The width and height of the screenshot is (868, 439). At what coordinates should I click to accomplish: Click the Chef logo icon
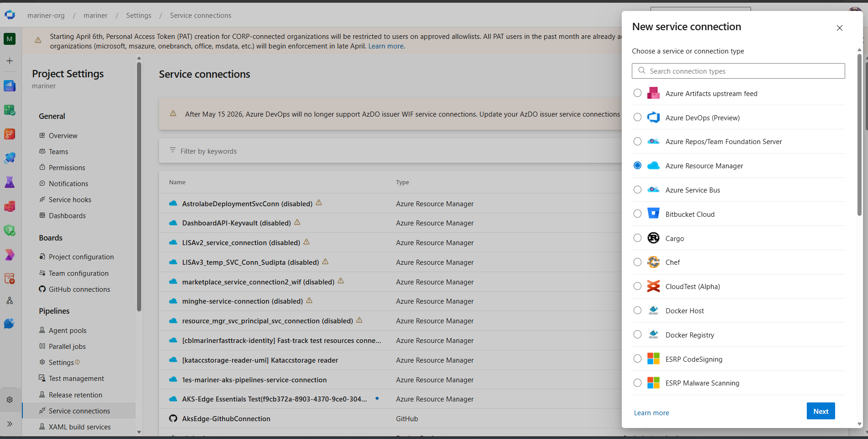[x=654, y=262]
